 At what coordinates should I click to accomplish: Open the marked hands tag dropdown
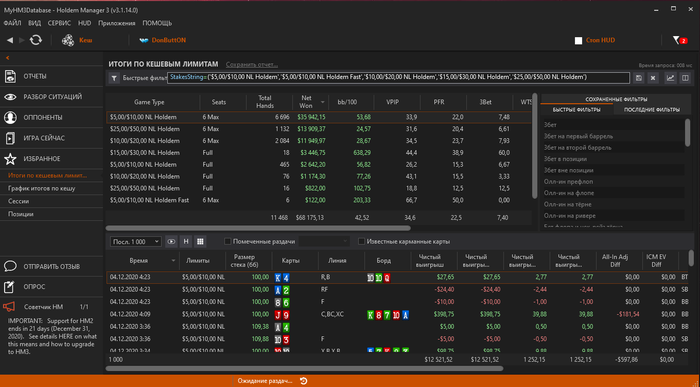click(x=324, y=241)
